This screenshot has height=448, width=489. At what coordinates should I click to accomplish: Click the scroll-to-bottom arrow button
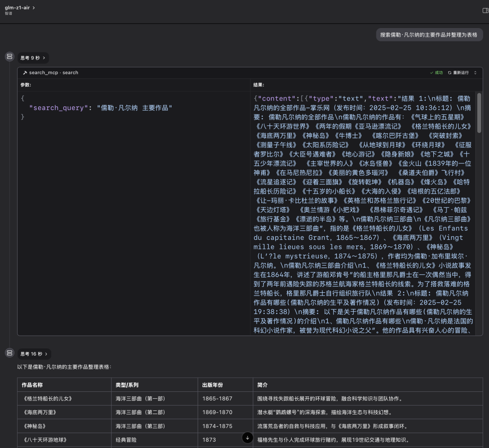tap(247, 438)
